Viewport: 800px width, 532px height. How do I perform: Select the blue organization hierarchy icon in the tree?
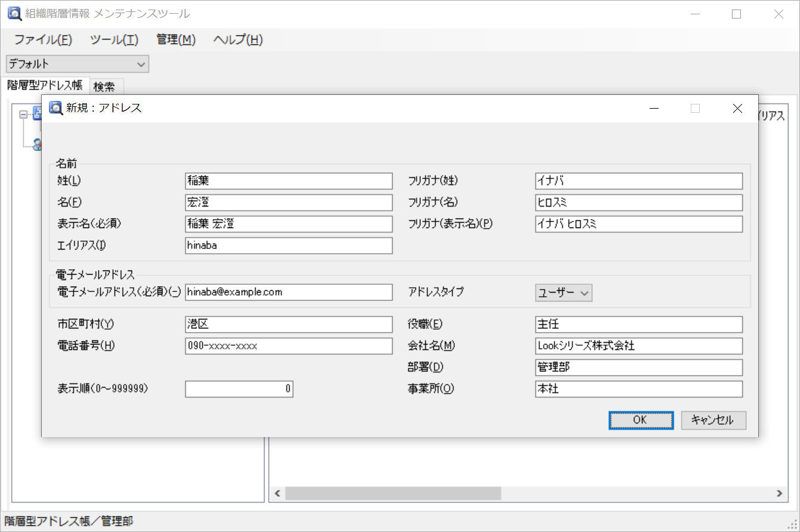[38, 114]
